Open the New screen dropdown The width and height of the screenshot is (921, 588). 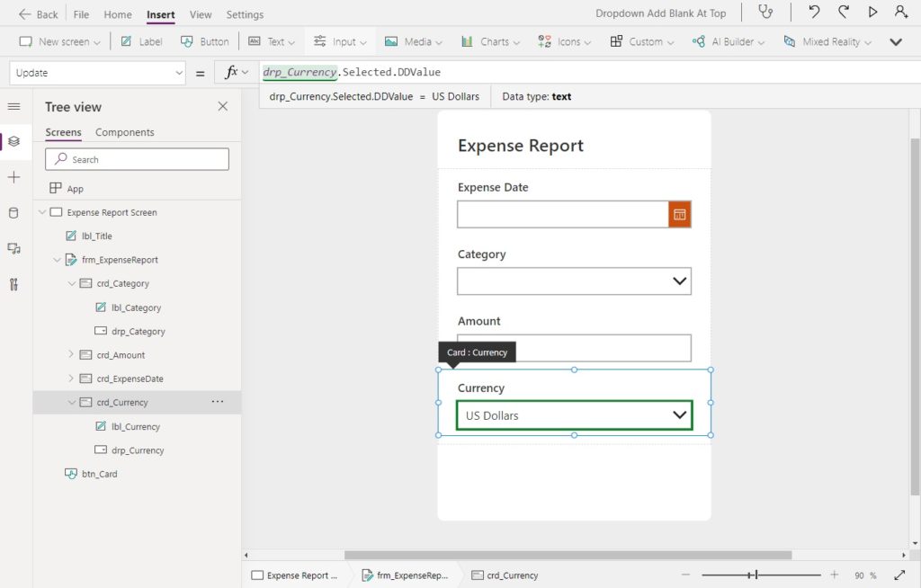pyautogui.click(x=59, y=41)
